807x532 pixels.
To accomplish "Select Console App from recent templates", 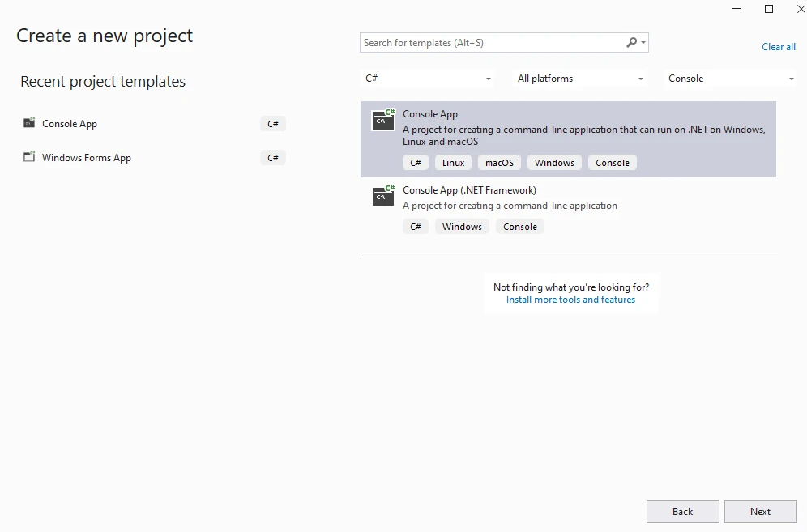I will (70, 124).
